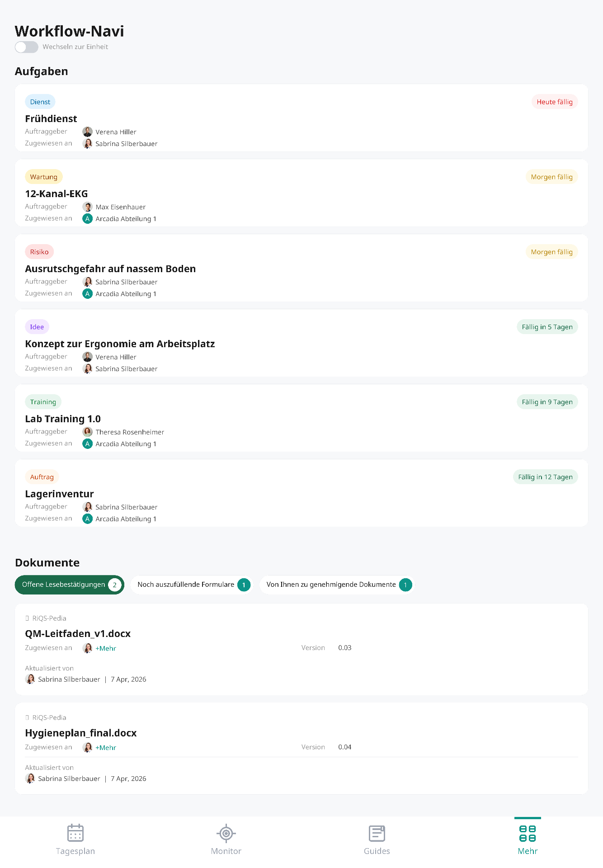The image size is (603, 868).
Task: Expand +Mehr assignees for Hygieneplan_final.docx
Action: pyautogui.click(x=106, y=748)
